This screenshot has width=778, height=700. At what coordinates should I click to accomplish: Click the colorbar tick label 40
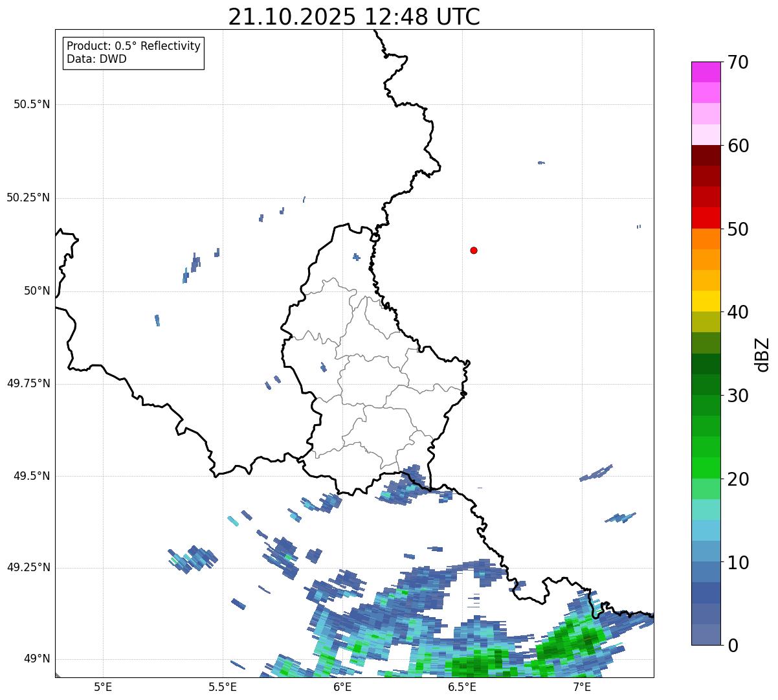tap(738, 312)
